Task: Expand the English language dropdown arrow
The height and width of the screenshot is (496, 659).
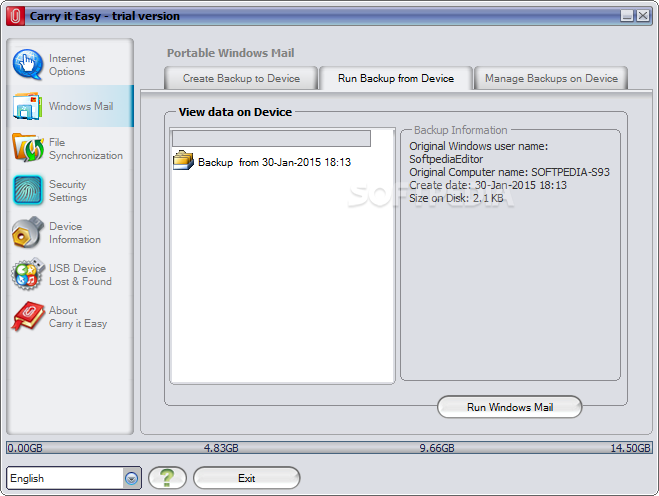Action: click(x=132, y=478)
